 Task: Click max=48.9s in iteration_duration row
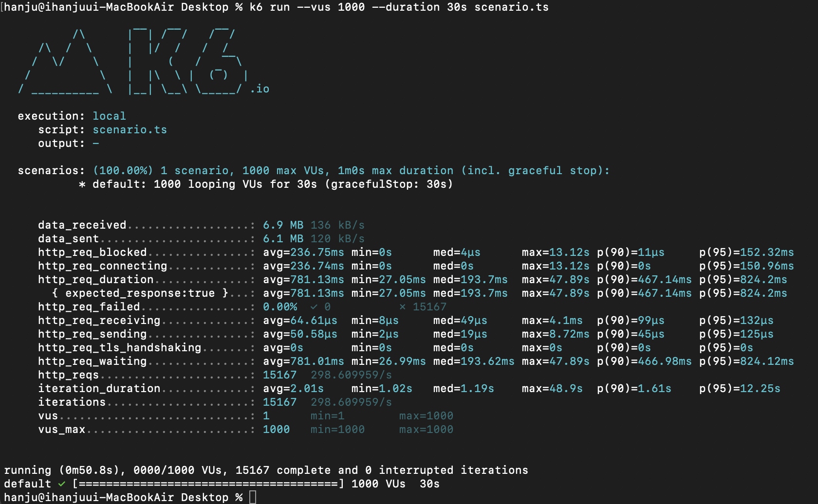coord(552,388)
